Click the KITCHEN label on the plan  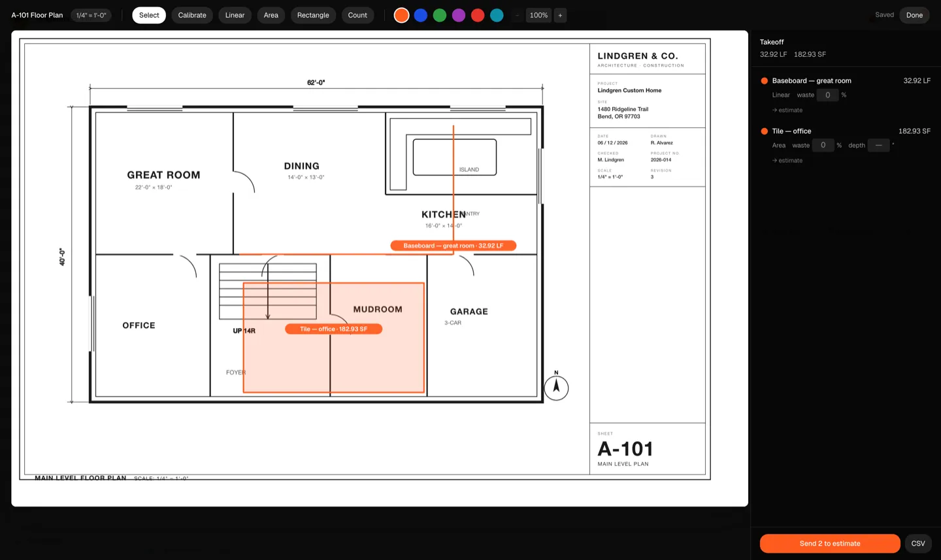[x=443, y=214]
